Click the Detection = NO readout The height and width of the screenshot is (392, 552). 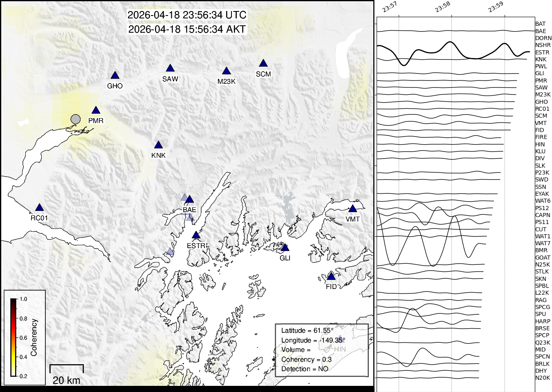pyautogui.click(x=305, y=369)
